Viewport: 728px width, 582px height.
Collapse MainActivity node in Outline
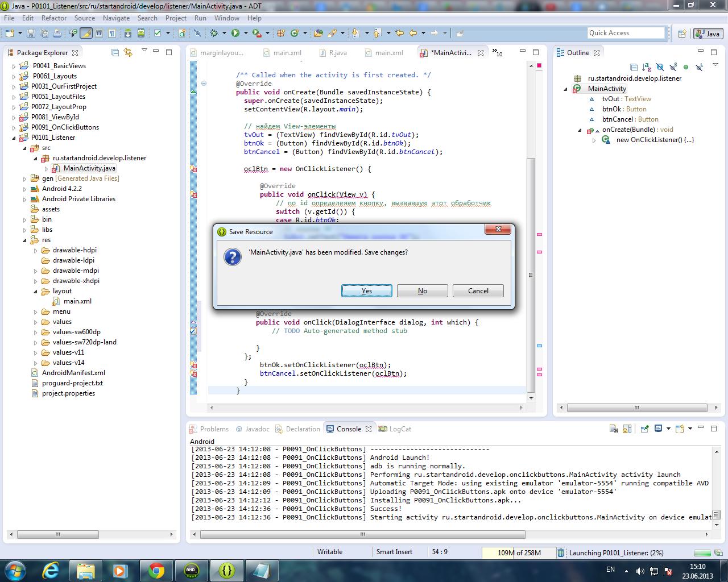[x=566, y=89]
